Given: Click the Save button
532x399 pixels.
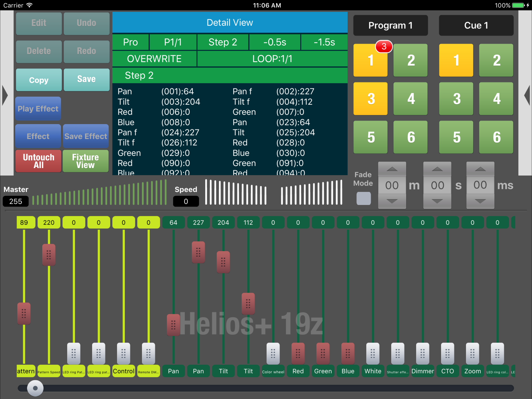Looking at the screenshot, I should [x=86, y=79].
